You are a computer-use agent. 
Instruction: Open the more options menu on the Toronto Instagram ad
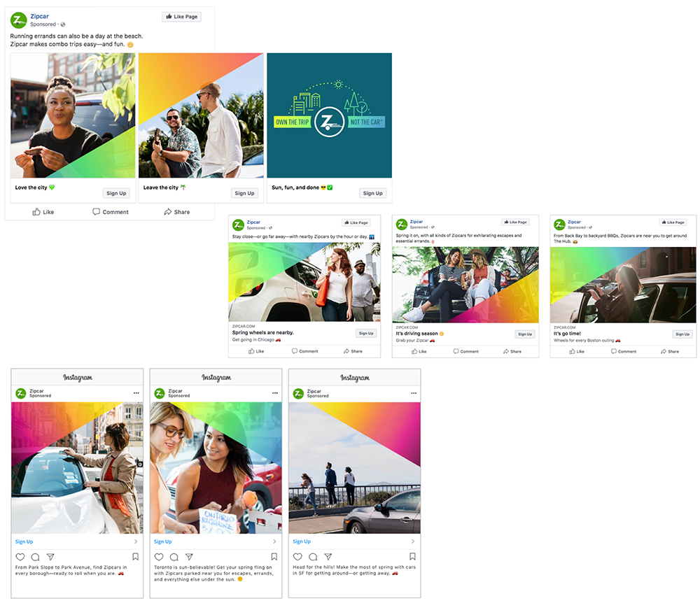[275, 393]
